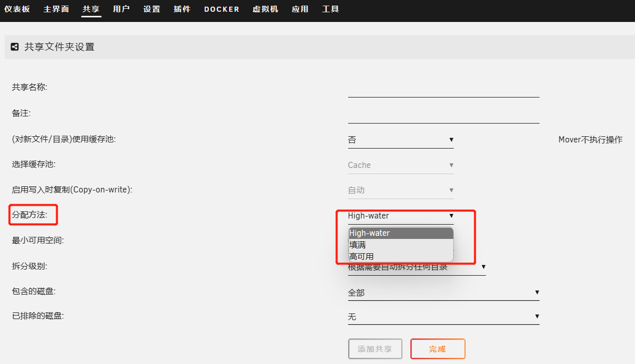Open the 用户 menu tab
The image size is (635, 364).
tap(121, 9)
